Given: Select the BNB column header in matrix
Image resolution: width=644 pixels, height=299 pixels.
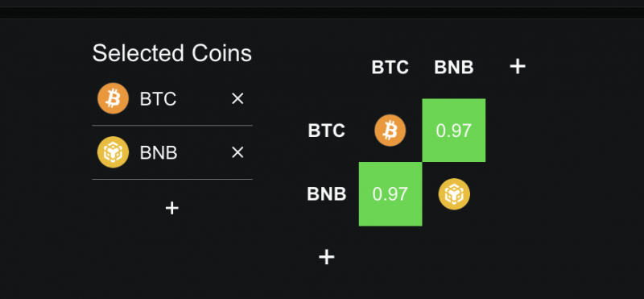Looking at the screenshot, I should point(454,68).
